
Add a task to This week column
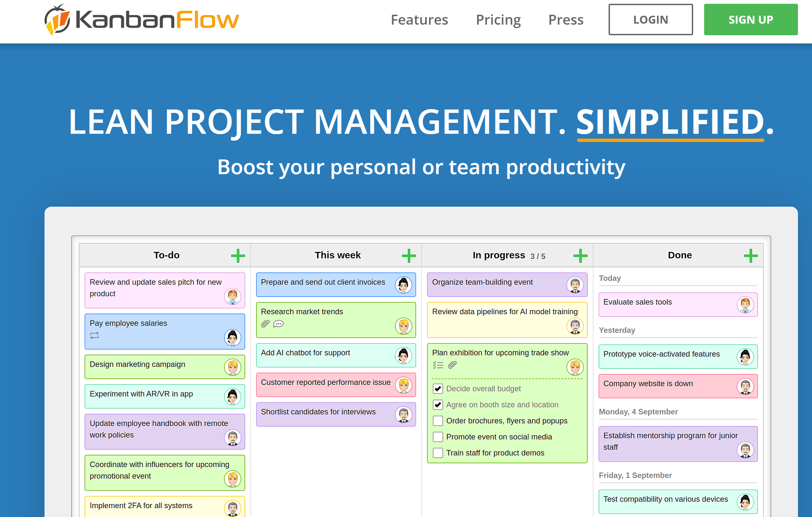click(409, 256)
